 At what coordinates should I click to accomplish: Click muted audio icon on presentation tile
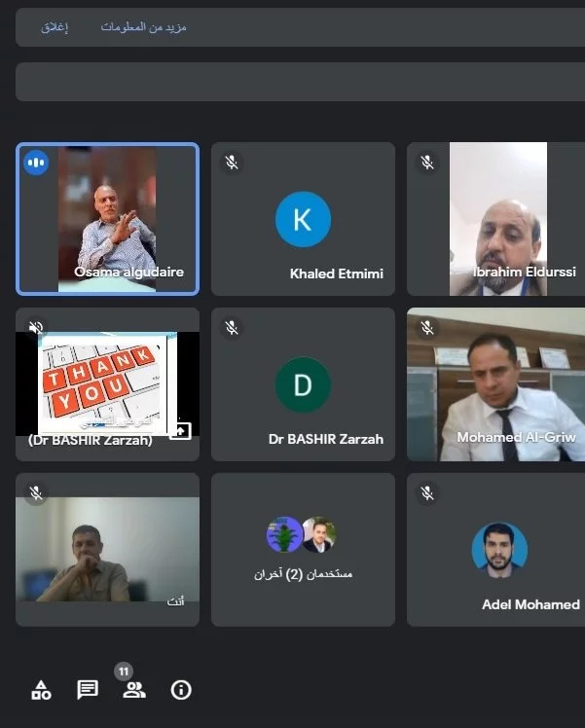pos(36,328)
